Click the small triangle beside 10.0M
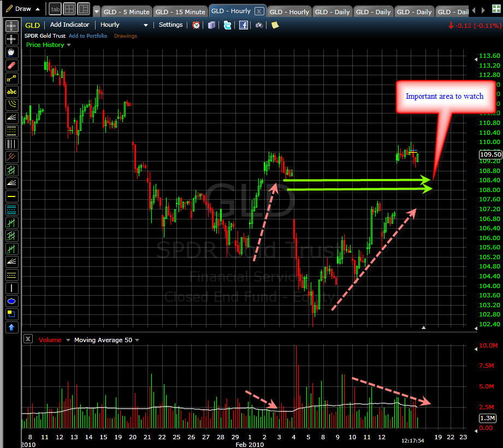The height and width of the screenshot is (448, 503). (476, 349)
